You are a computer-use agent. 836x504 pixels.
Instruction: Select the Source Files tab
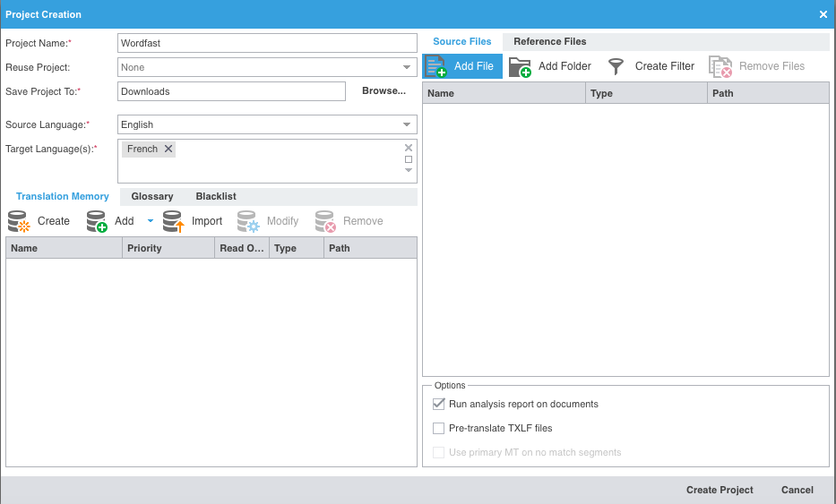pos(461,41)
